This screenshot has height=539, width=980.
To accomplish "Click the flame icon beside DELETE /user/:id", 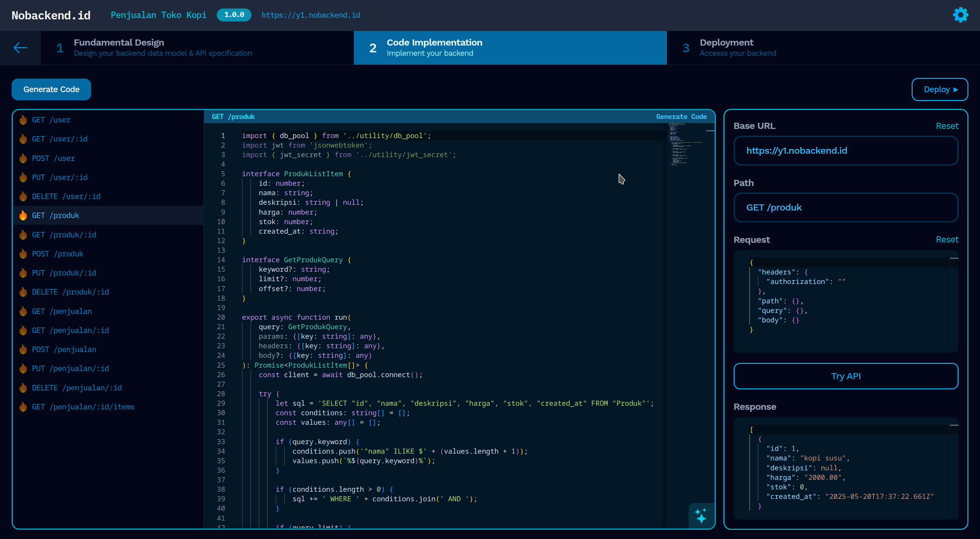I will pos(23,196).
